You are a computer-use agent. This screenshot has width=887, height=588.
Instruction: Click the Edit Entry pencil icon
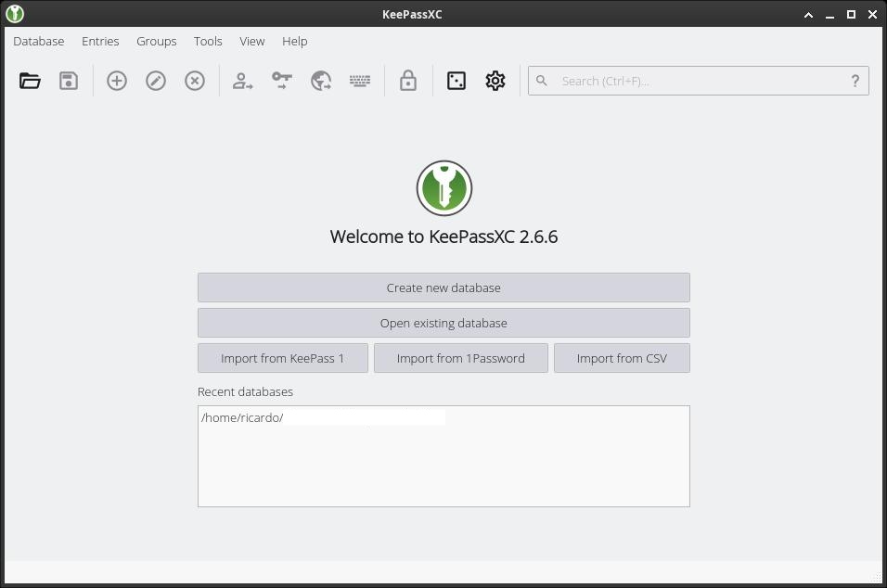pos(156,81)
